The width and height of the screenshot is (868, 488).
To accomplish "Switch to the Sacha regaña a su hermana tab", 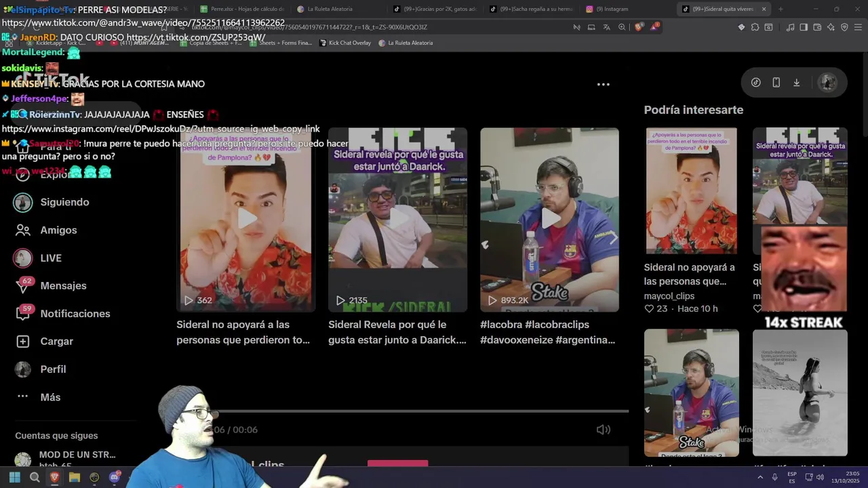I will [532, 9].
